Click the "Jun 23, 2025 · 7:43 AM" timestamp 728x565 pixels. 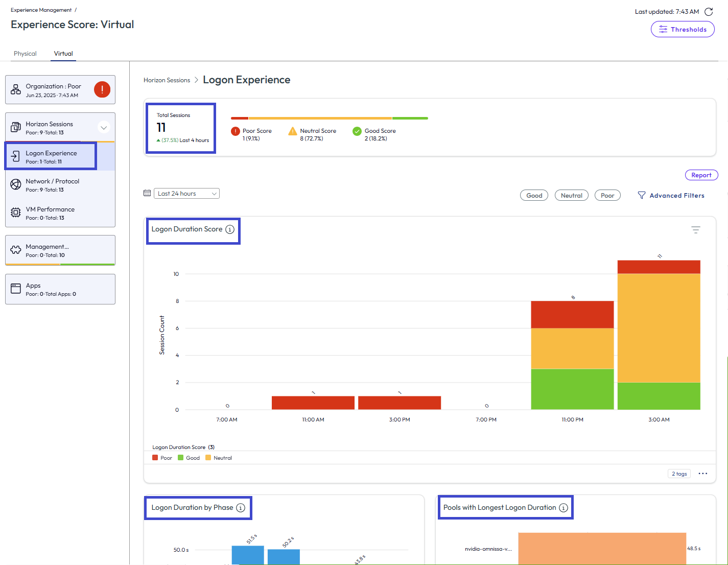[52, 96]
